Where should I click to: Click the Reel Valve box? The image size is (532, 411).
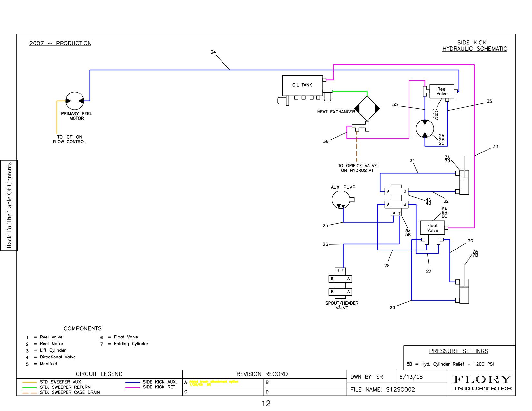pos(442,92)
